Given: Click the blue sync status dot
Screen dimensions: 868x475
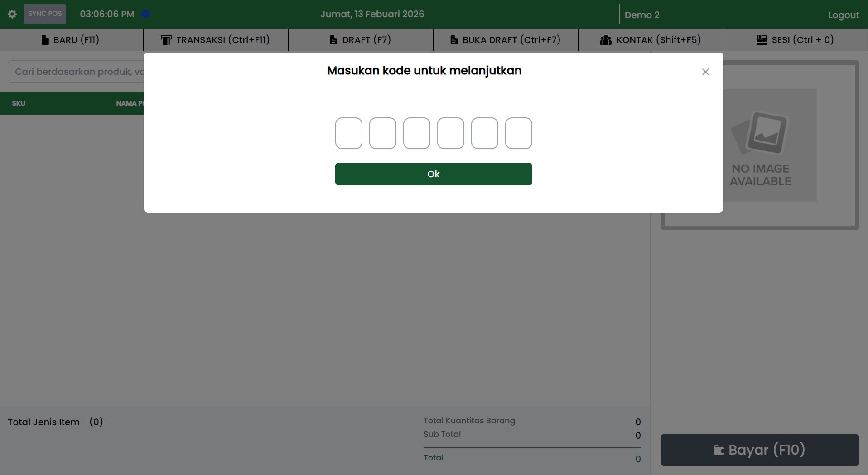Looking at the screenshot, I should [x=145, y=14].
